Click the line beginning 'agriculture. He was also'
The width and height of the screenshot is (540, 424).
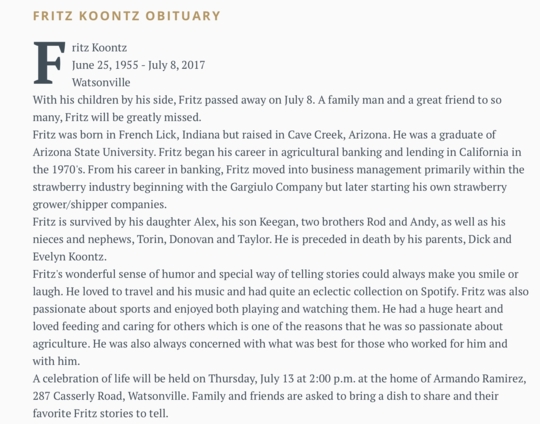[x=270, y=344]
